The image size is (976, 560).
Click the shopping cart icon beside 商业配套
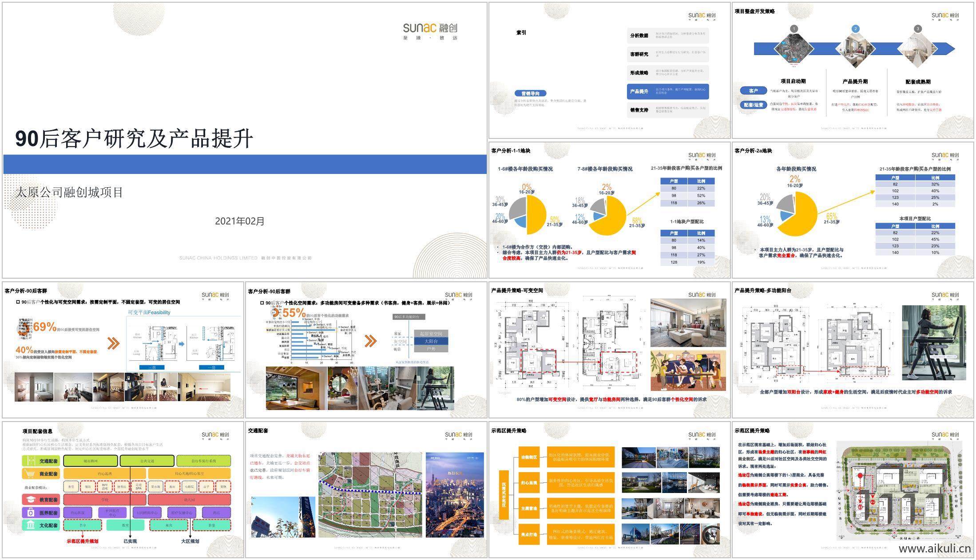click(30, 474)
